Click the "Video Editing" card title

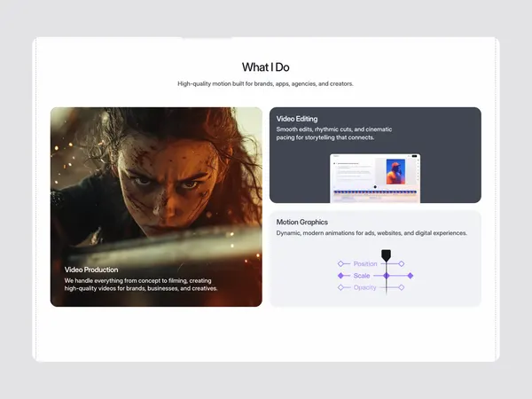297,119
